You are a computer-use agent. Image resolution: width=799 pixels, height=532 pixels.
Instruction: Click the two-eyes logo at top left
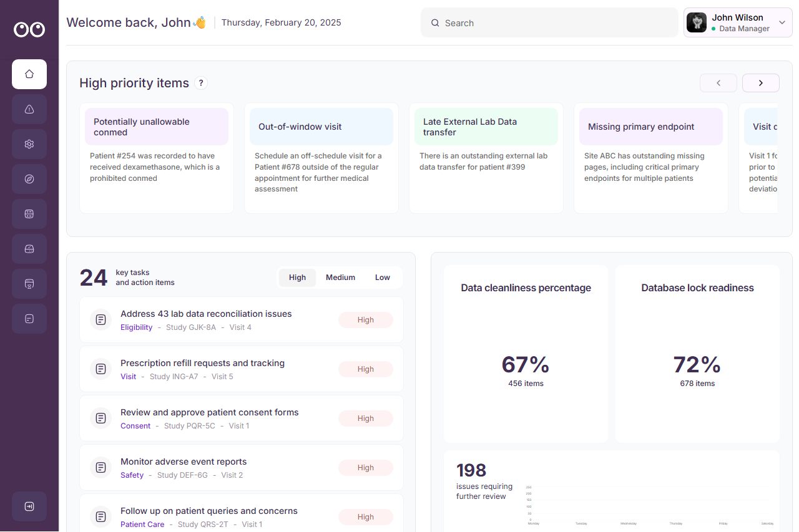pyautogui.click(x=29, y=29)
